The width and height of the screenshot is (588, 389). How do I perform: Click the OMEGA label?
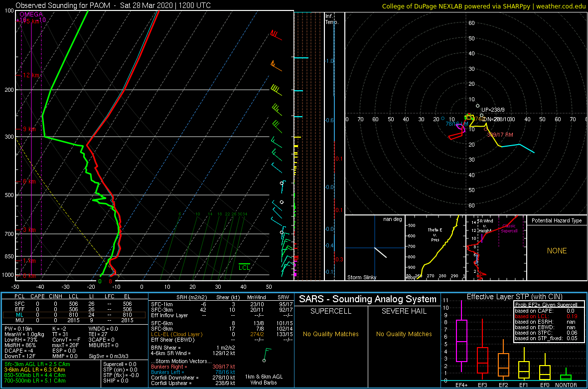coord(31,14)
